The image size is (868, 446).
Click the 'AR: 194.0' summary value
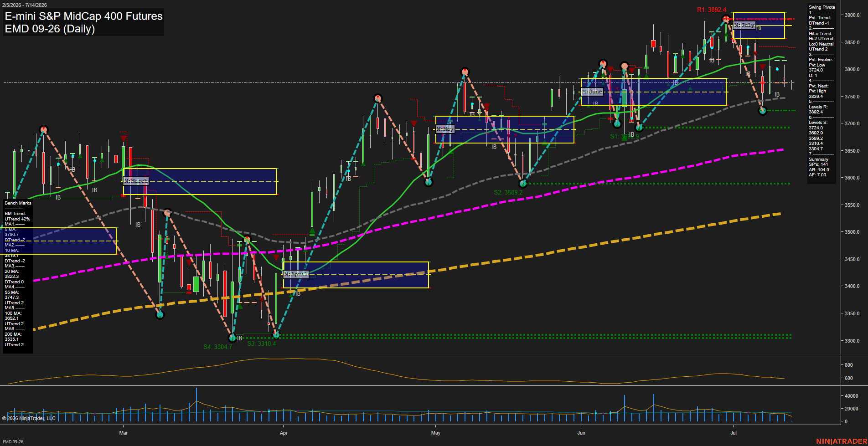[x=819, y=170]
